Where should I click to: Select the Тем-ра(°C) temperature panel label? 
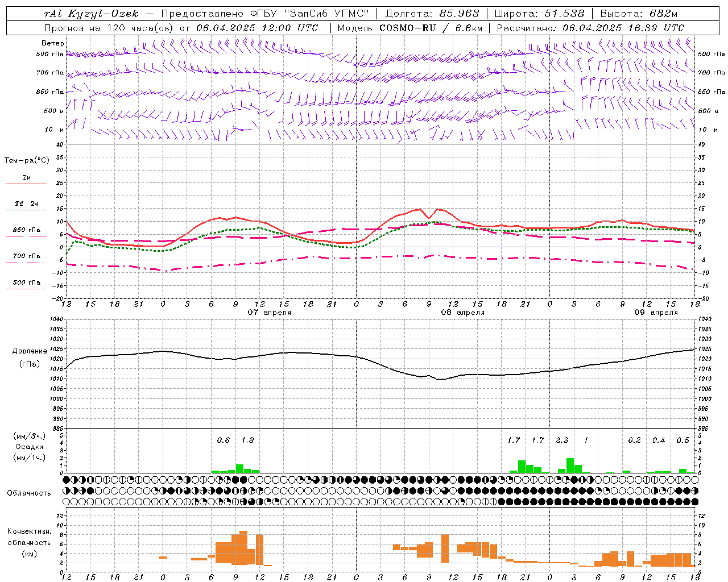[27, 161]
